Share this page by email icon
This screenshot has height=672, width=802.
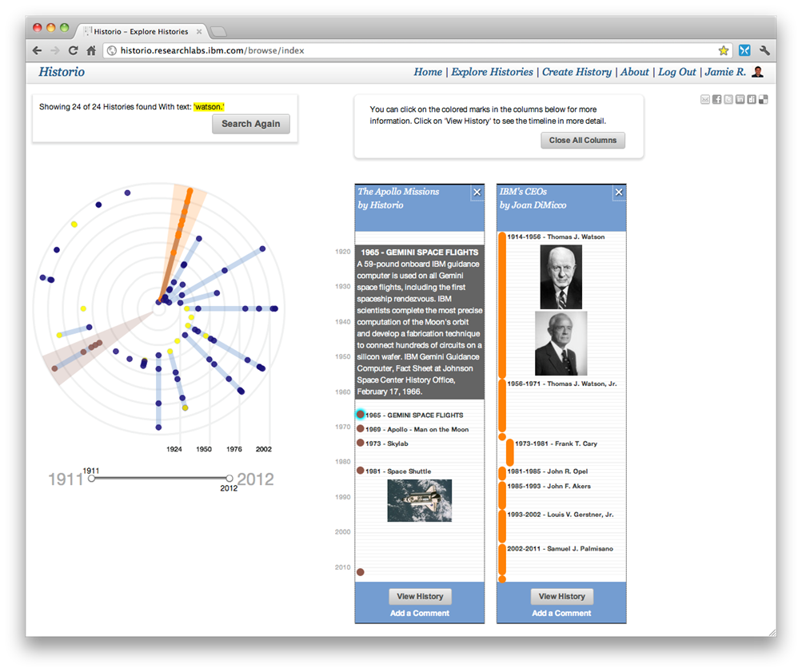coord(704,99)
